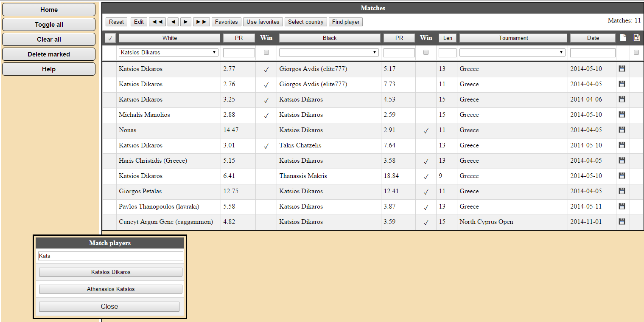Jump to last page with double-right arrow
This screenshot has width=644, height=322.
click(201, 22)
